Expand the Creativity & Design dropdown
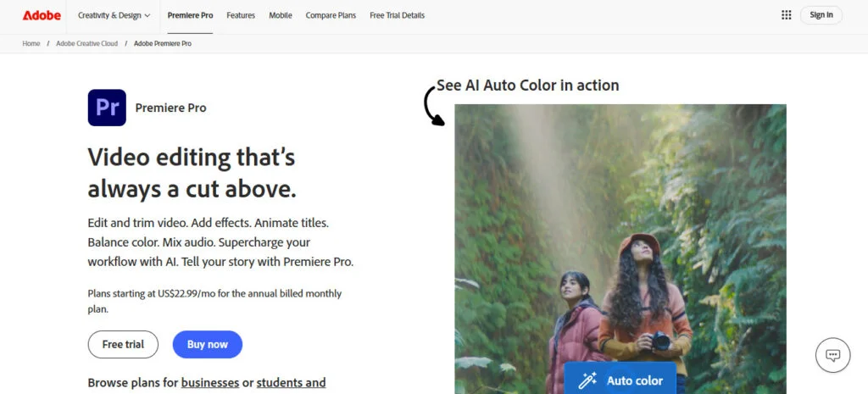This screenshot has width=868, height=394. click(114, 15)
